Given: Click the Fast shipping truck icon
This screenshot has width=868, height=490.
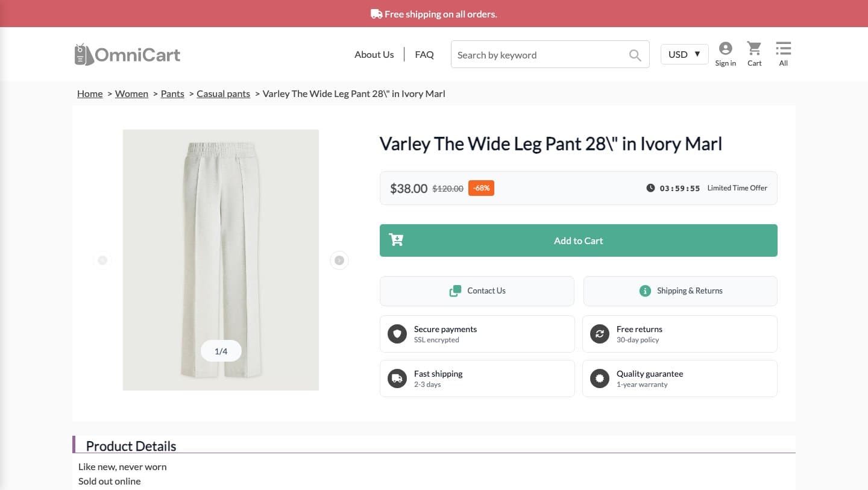Looking at the screenshot, I should 397,378.
